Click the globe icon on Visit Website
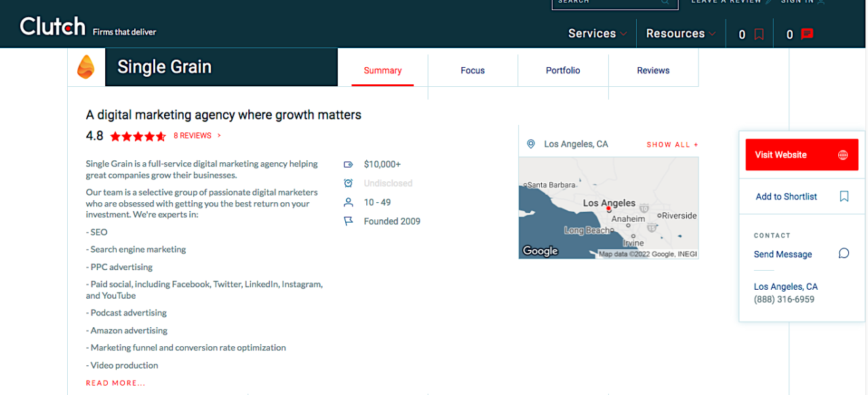This screenshot has width=868, height=395. pos(843,155)
